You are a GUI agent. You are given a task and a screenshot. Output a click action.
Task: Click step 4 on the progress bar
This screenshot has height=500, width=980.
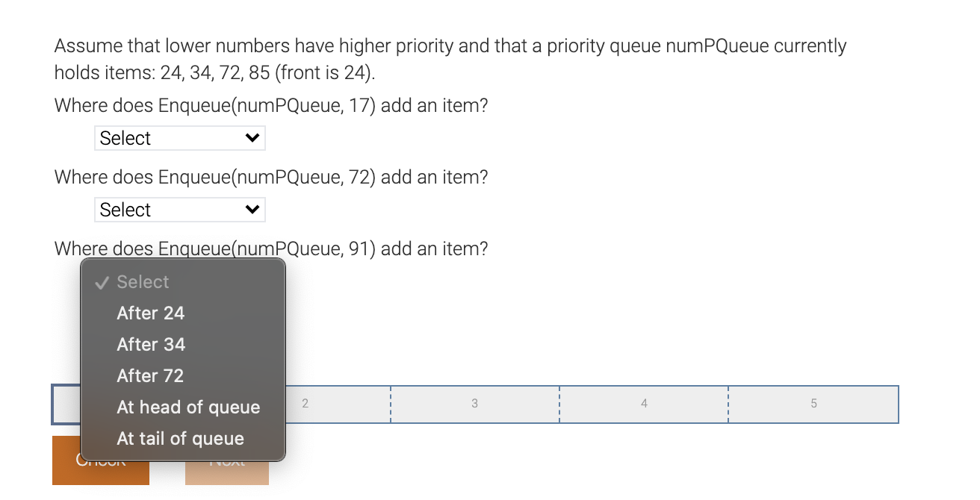[x=644, y=403]
